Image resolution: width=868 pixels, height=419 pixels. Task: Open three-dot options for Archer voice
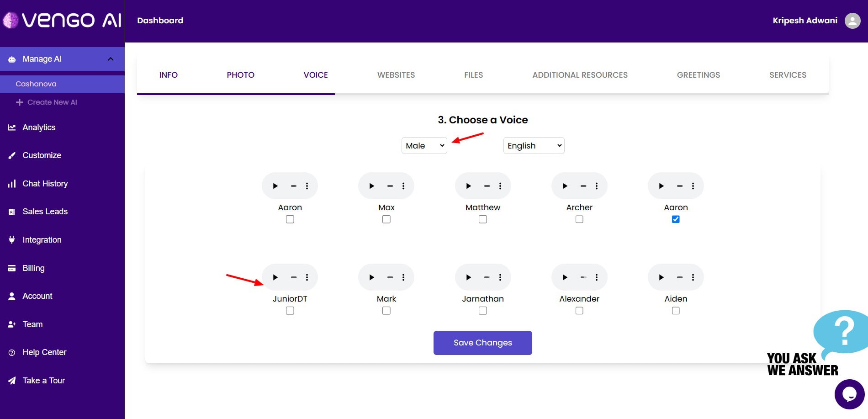[597, 186]
